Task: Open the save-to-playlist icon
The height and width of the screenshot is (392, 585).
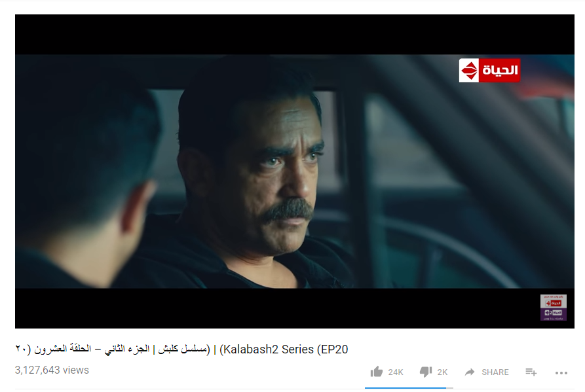Action: tap(531, 372)
